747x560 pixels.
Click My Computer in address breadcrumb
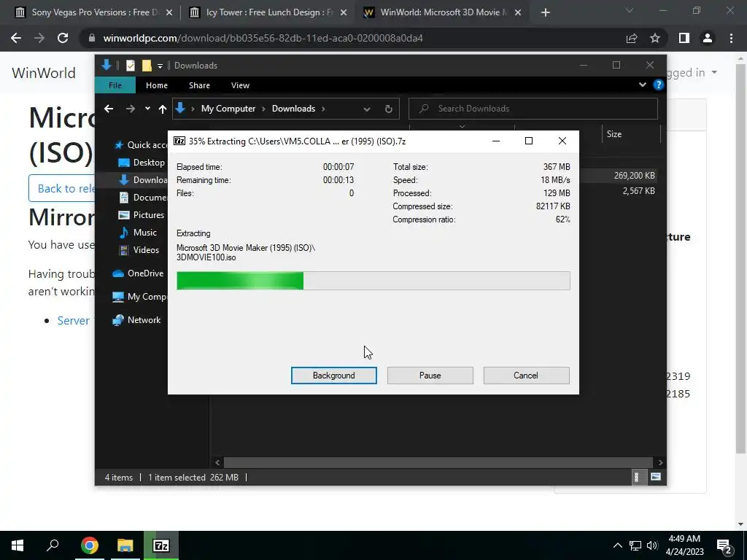coord(228,109)
